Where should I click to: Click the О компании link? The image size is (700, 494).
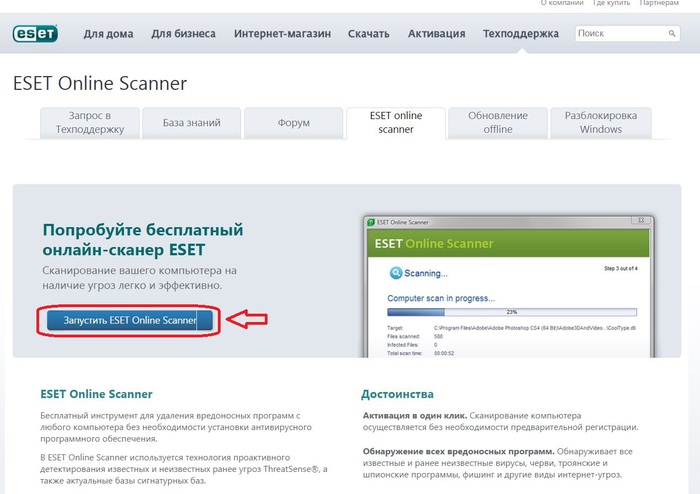pos(562,3)
